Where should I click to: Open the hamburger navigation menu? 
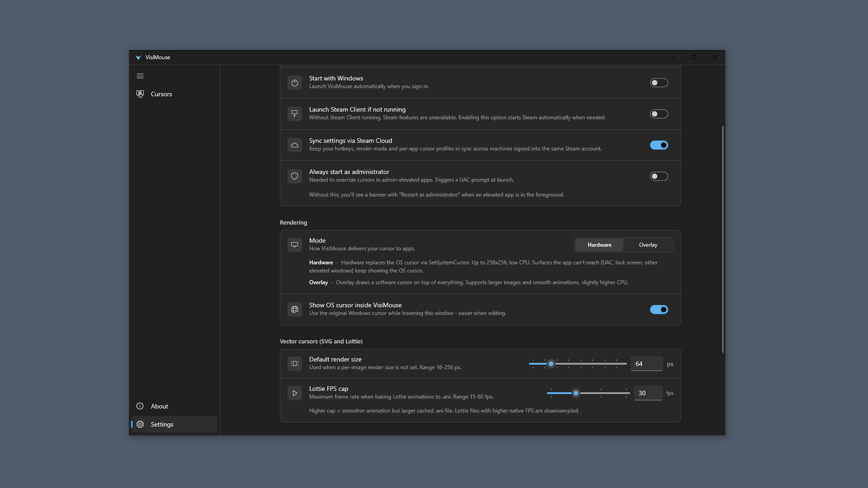(140, 76)
